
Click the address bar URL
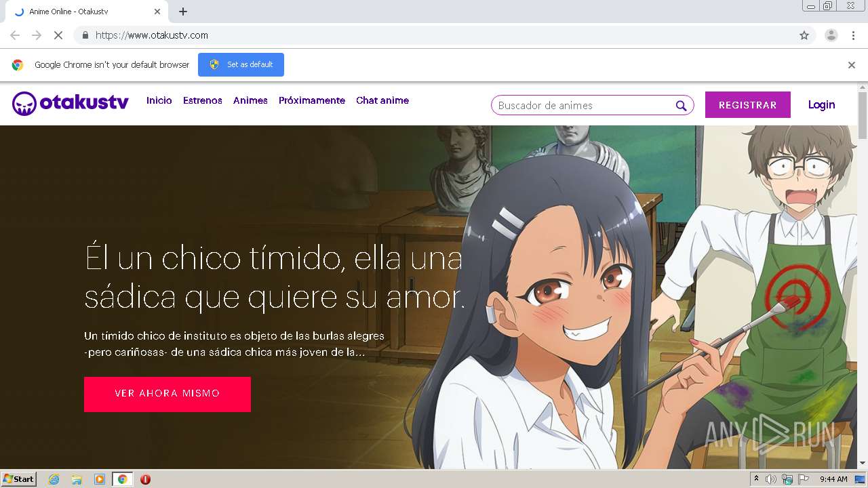point(152,35)
